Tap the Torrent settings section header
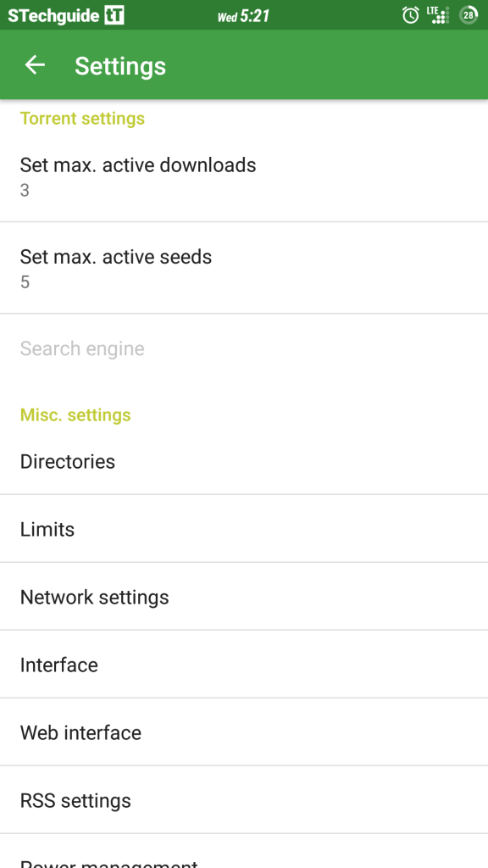This screenshot has height=868, width=488. click(82, 119)
